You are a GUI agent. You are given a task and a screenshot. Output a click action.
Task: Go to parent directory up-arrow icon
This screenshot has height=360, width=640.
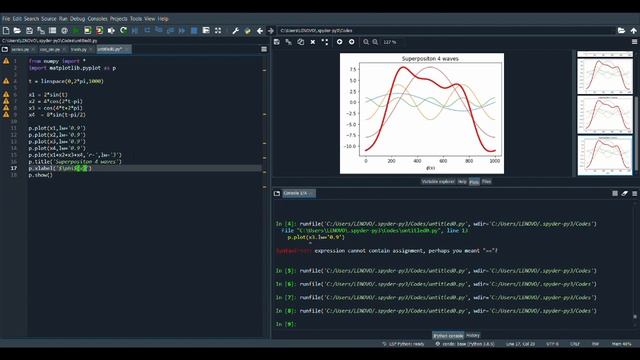point(633,31)
